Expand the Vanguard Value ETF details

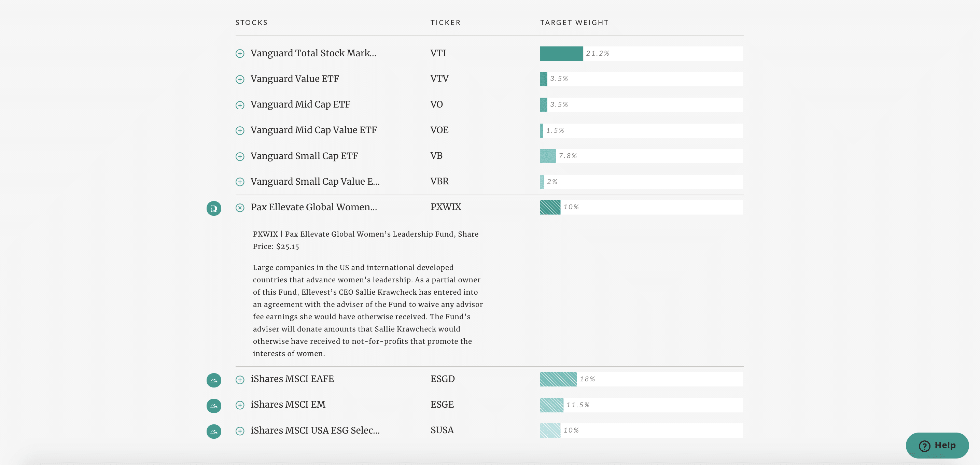(x=240, y=79)
